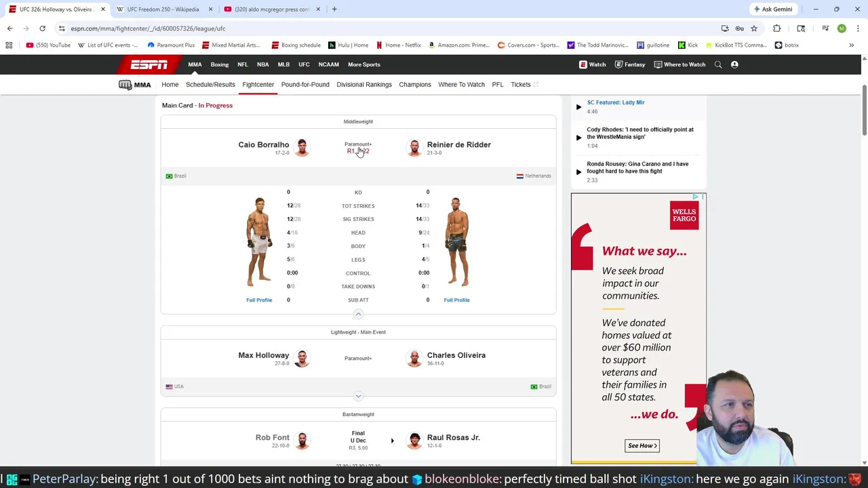The image size is (868, 488).
Task: Open UFC in the ESPN top nav
Action: [304, 64]
